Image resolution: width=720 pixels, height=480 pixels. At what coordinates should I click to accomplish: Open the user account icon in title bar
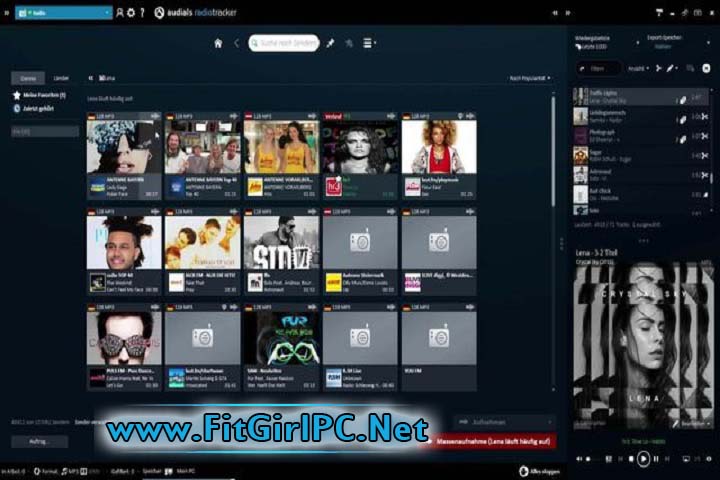coord(121,12)
